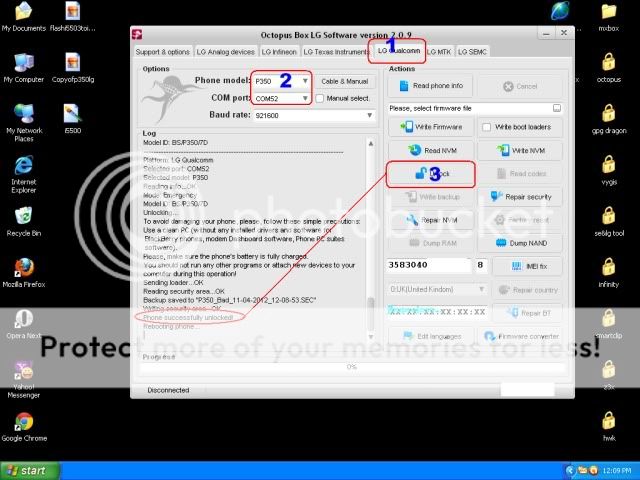Click Read phone info button
Viewport: 640px width, 480px height.
pyautogui.click(x=431, y=86)
